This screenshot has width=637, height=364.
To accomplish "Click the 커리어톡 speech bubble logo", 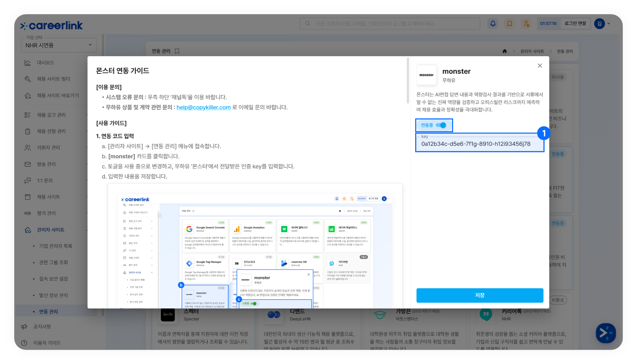I will point(486,314).
